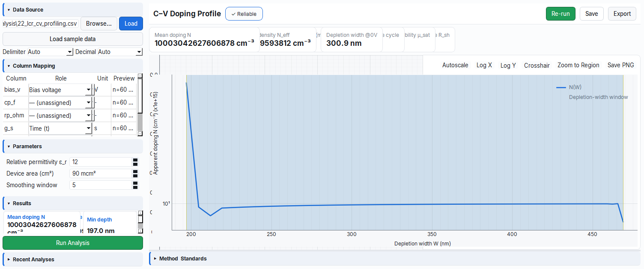Enable the Crosshair cursor on chart
The image size is (644, 269).
537,65
